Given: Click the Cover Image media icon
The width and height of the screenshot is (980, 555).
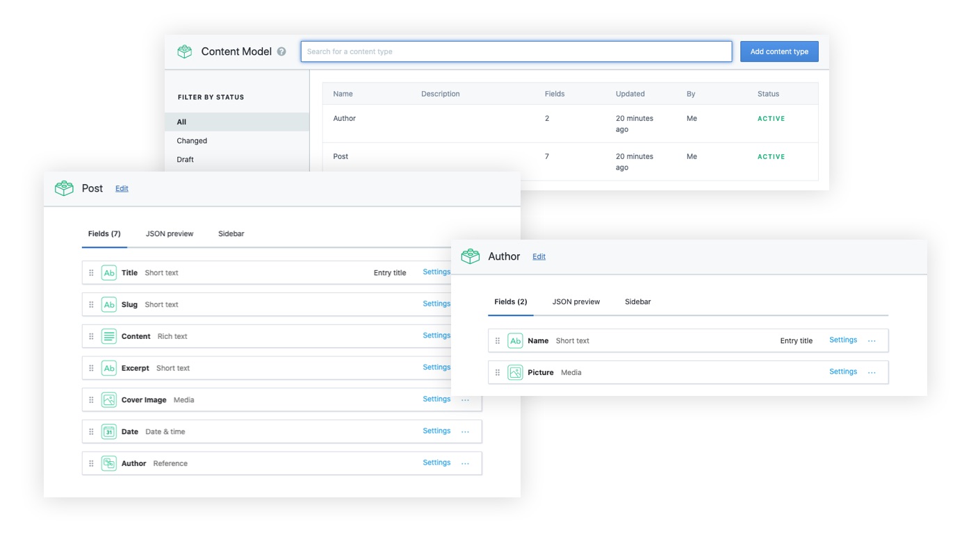Looking at the screenshot, I should pyautogui.click(x=109, y=400).
